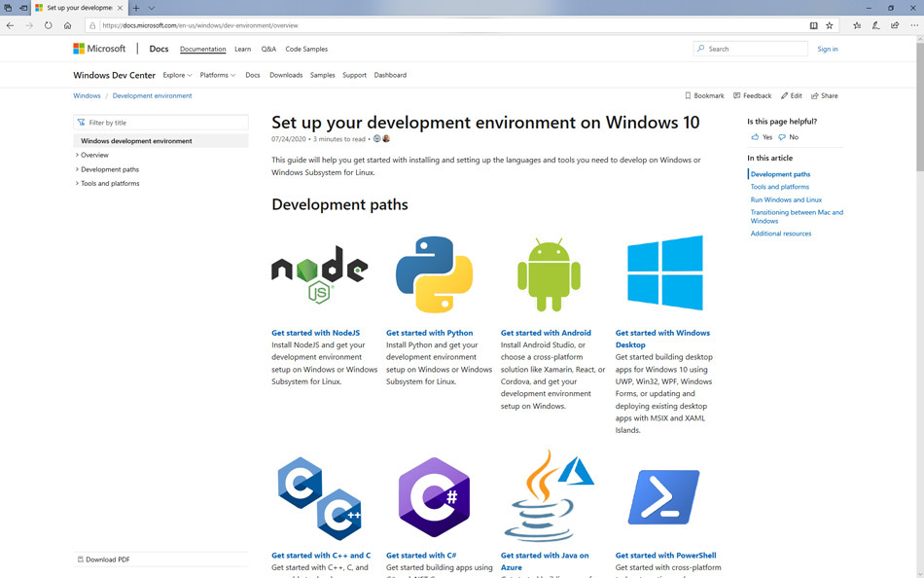Mark the page unhelpful with No
Viewport: 924px width, 578px height.
(x=787, y=137)
